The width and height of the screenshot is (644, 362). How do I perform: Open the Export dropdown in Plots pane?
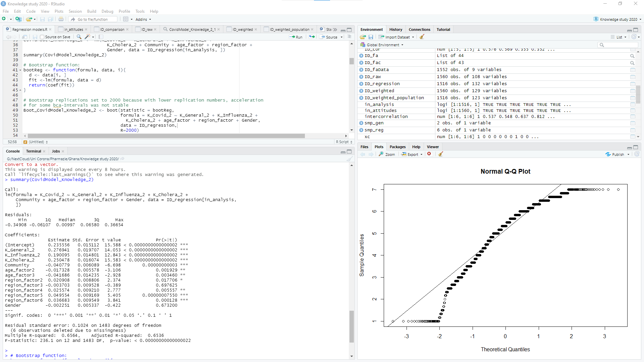[x=413, y=154]
